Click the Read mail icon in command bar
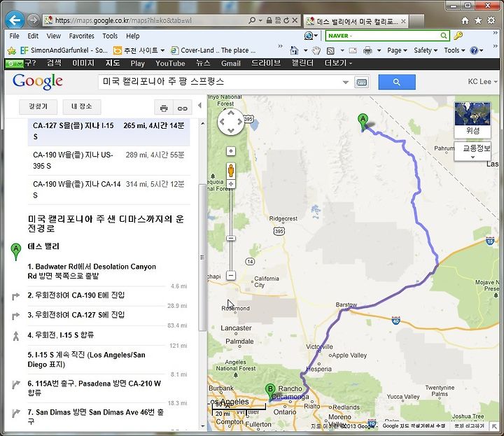This screenshot has width=504, height=436. click(353, 50)
